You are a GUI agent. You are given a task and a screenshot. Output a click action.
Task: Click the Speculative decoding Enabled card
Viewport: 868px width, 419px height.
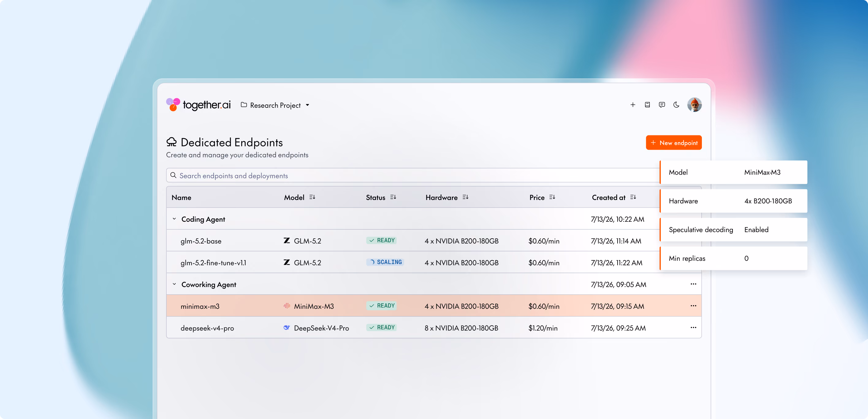733,229
